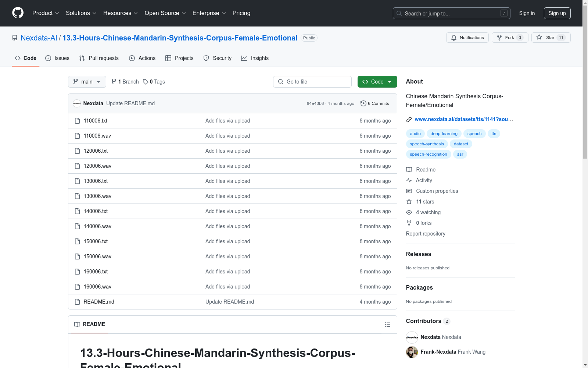Open the Contributors heading link
This screenshot has width=588, height=368.
click(x=428, y=321)
